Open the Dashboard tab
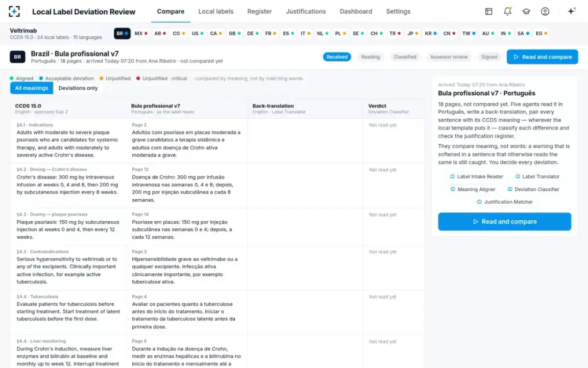The height and width of the screenshot is (368, 588). pyautogui.click(x=356, y=11)
